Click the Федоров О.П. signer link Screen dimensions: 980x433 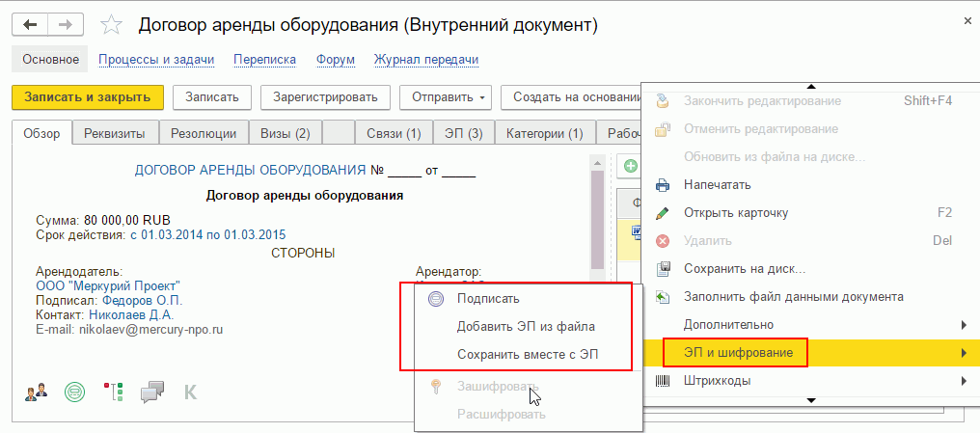pos(143,301)
